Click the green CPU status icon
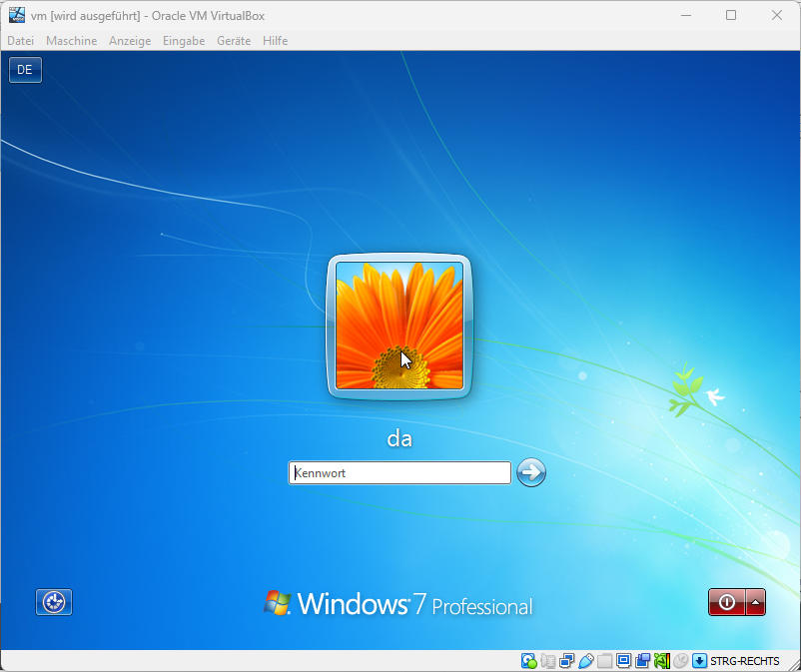 coord(662,661)
